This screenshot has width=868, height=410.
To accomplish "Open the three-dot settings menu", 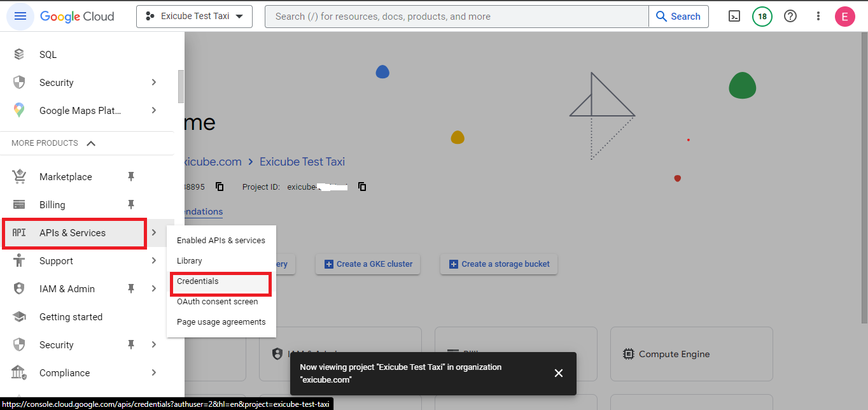I will click(818, 17).
